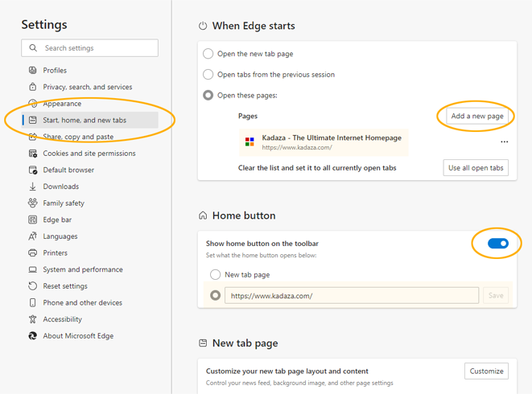Click the Default browser icon

pos(32,170)
